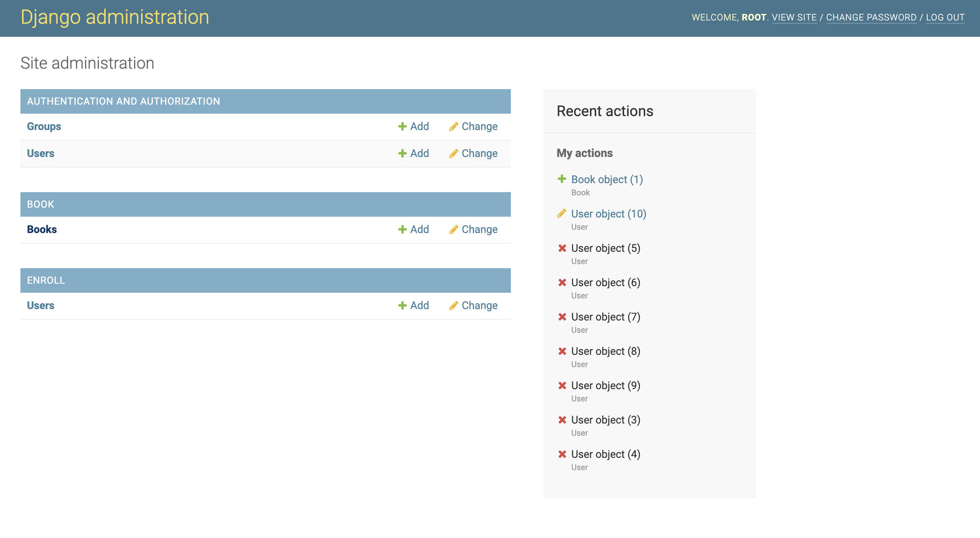Open the Authentication and Authorization section header
The width and height of the screenshot is (980, 538).
pyautogui.click(x=123, y=101)
